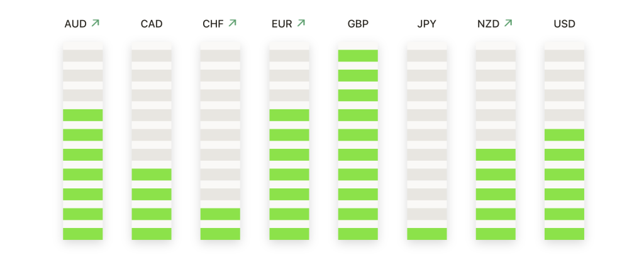The width and height of the screenshot is (644, 260).
Task: Click the upward arrow beside CHF
Action: point(233,23)
